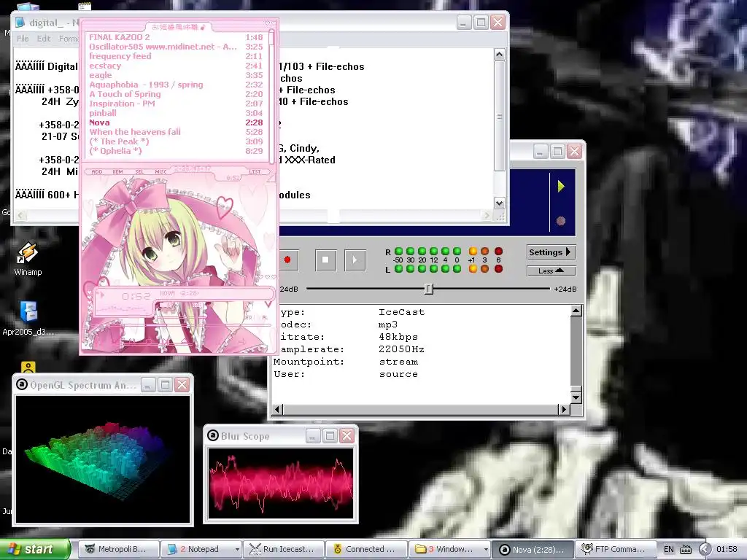The height and width of the screenshot is (560, 747).
Task: Click the grey circle indicator in the blue panel
Action: 561,221
